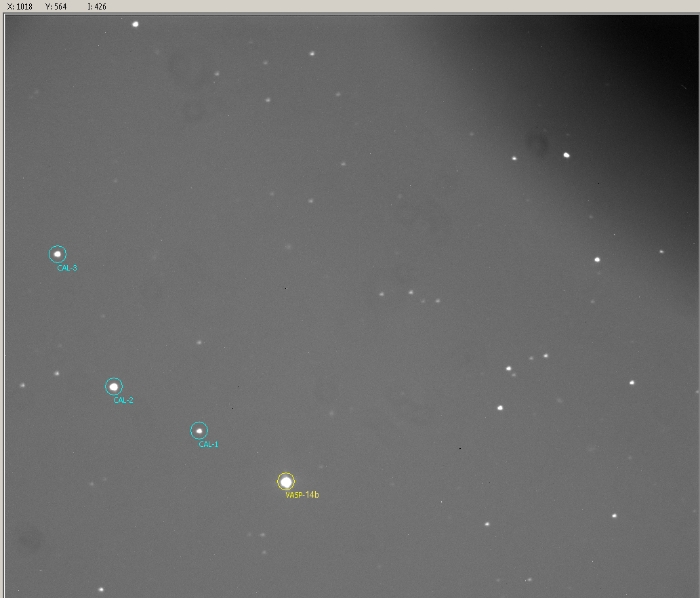
Task: Click the dark dust donut in upper right
Action: click(x=537, y=145)
